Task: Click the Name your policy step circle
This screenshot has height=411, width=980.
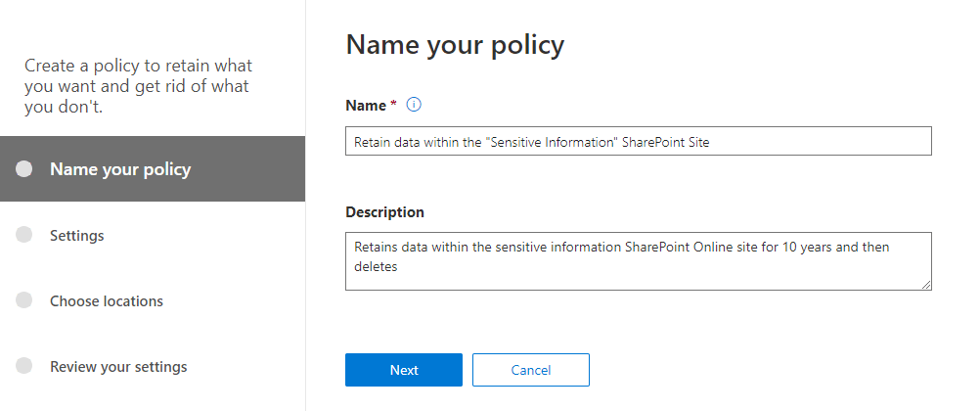Action: coord(25,169)
